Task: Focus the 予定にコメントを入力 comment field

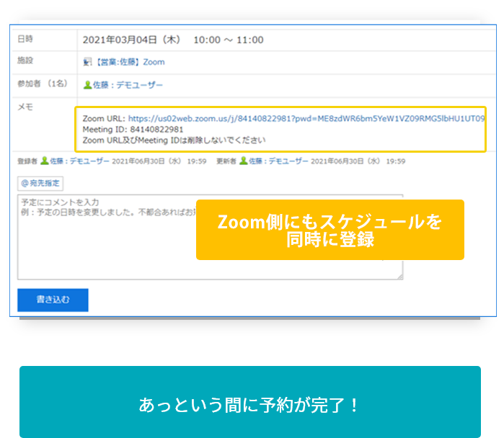Action: [x=108, y=238]
